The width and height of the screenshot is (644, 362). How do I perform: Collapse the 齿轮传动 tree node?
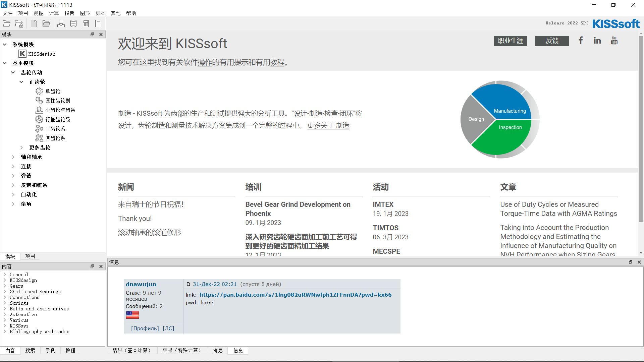click(x=13, y=72)
